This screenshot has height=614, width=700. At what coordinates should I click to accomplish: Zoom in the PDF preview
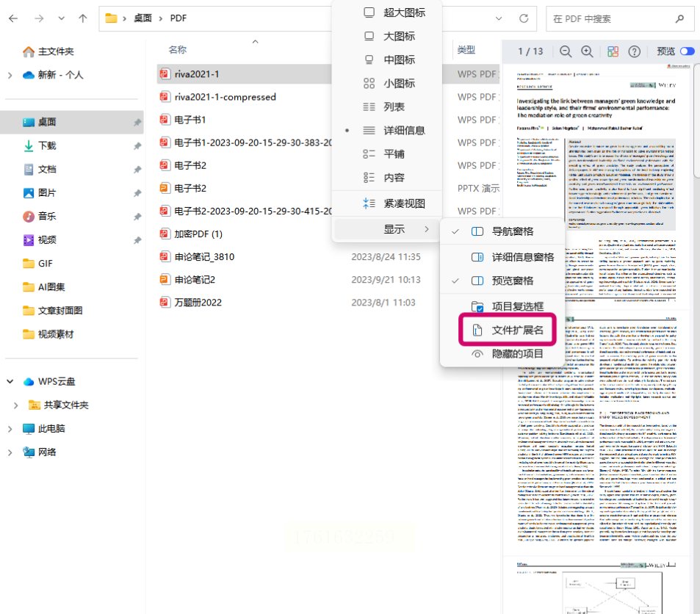pos(587,52)
